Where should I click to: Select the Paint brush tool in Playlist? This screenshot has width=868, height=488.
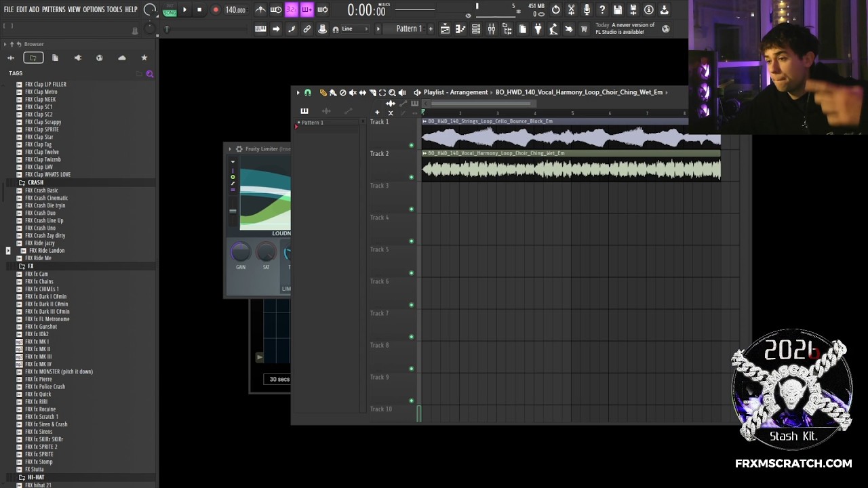tap(332, 92)
